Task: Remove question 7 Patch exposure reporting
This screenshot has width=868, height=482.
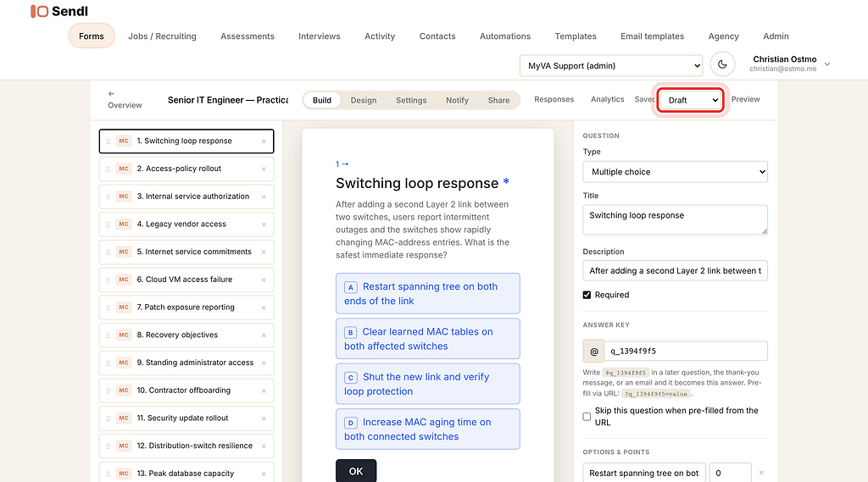Action: (264, 307)
